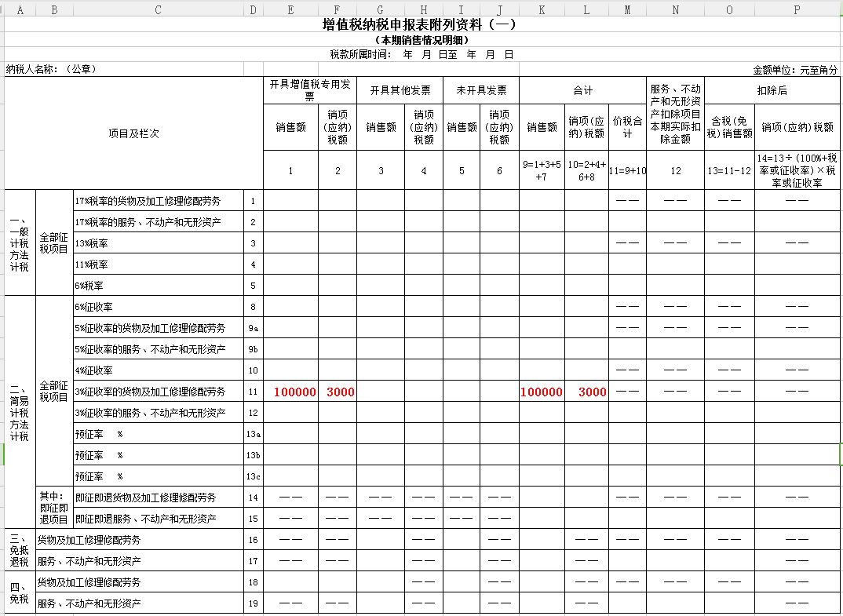Click the 开具其他发票 header cell

400,90
